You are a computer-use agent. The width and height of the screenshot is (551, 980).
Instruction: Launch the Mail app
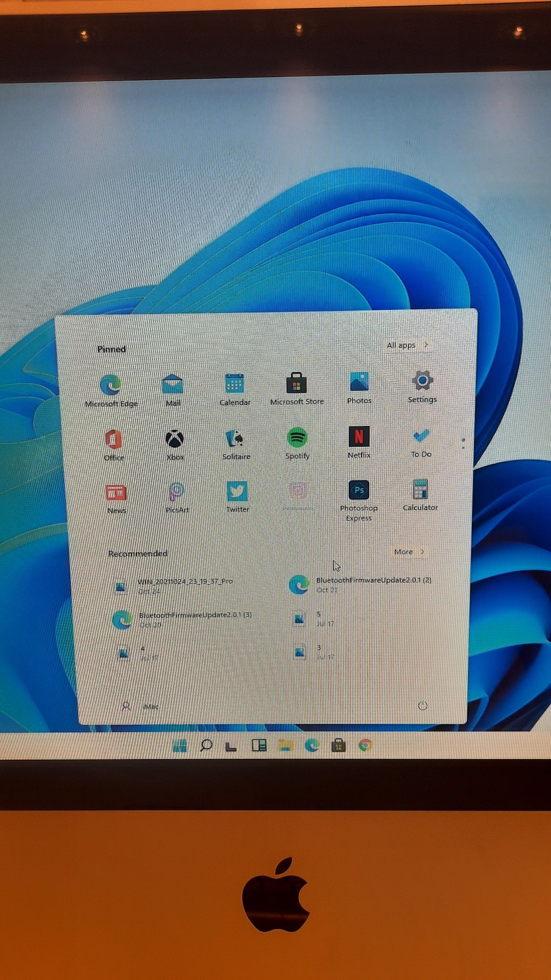point(173,390)
